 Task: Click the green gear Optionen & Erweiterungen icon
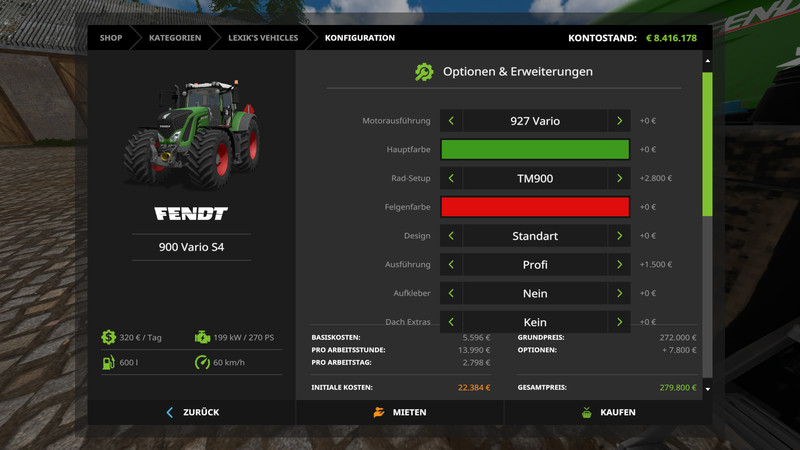pos(424,72)
